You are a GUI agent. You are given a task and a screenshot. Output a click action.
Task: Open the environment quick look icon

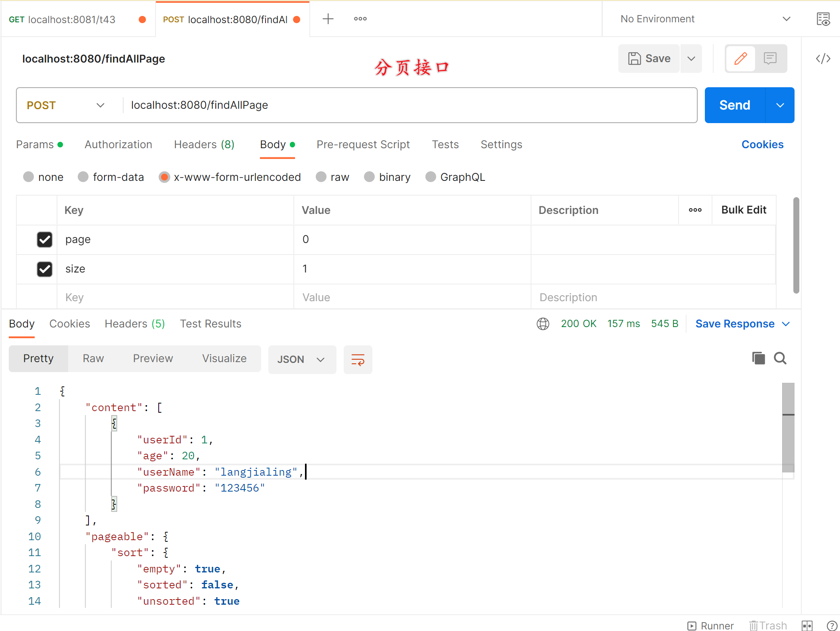823,19
